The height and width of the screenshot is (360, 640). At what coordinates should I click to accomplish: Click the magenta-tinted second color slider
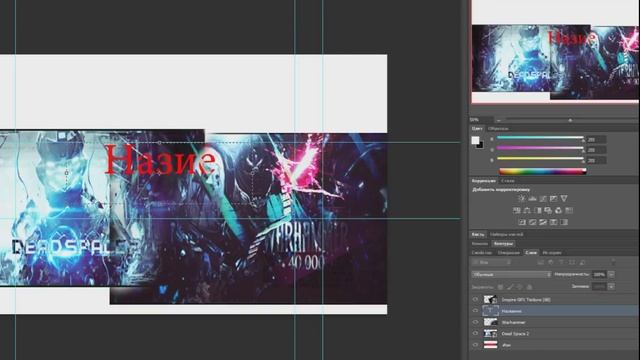(540, 148)
